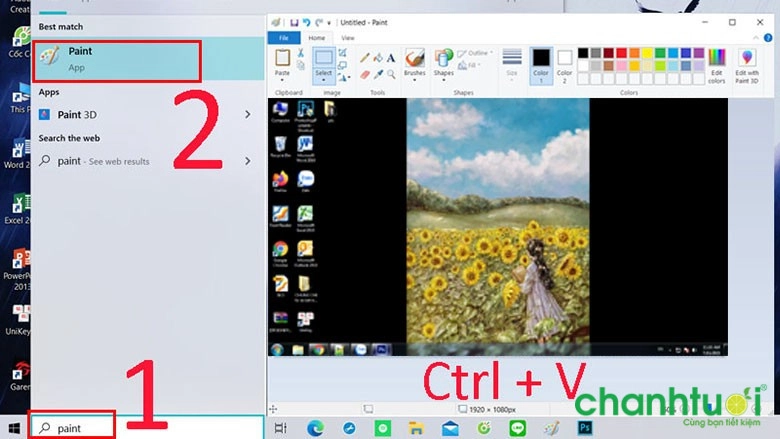
Task: Click the Save icon in Paint title bar
Action: point(294,22)
